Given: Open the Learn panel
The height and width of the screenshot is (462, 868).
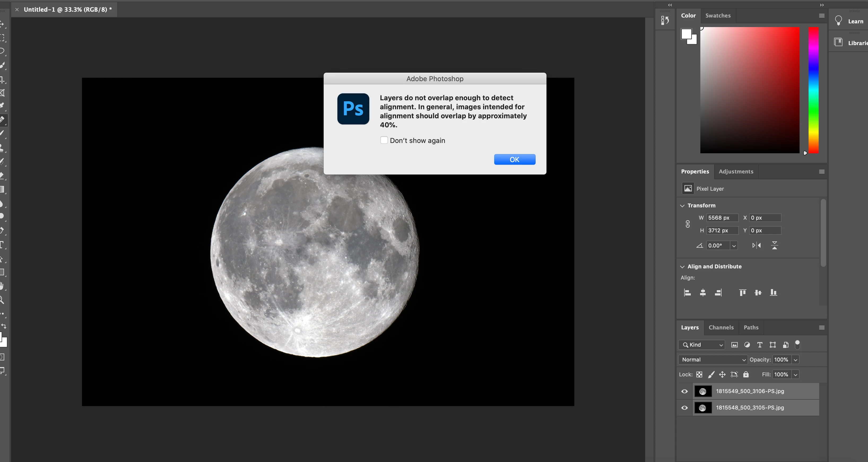Looking at the screenshot, I should [x=849, y=21].
